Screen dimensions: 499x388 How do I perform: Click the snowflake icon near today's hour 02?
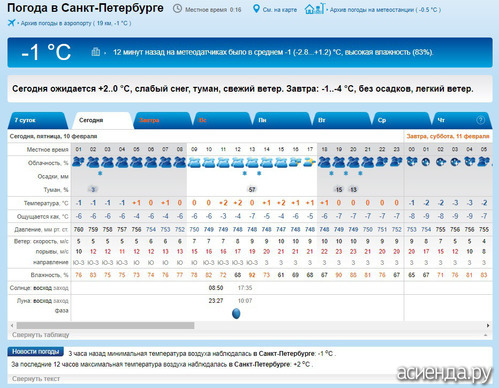(100, 173)
